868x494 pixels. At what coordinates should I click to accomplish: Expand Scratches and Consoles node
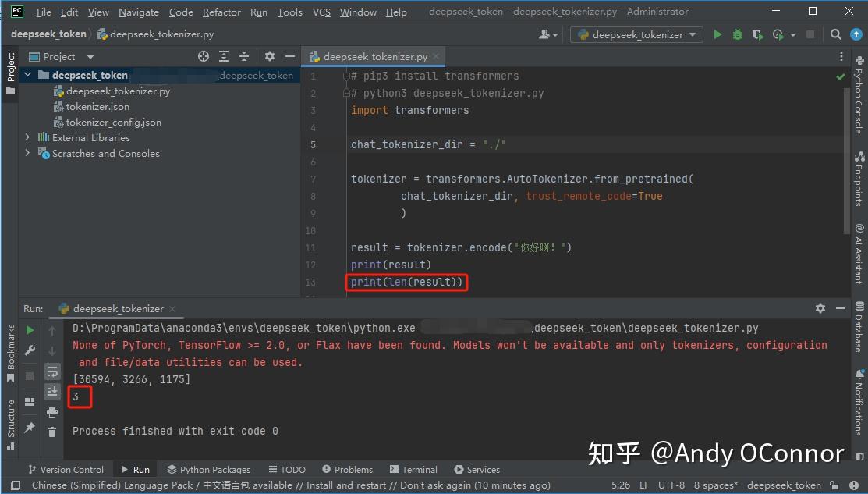(27, 152)
